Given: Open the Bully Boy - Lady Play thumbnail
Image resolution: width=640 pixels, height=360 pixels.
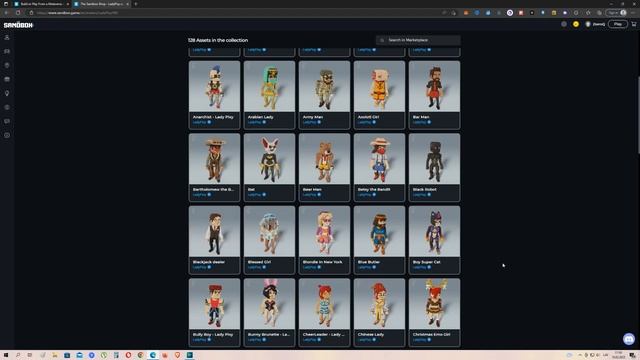Looking at the screenshot, I should (214, 304).
